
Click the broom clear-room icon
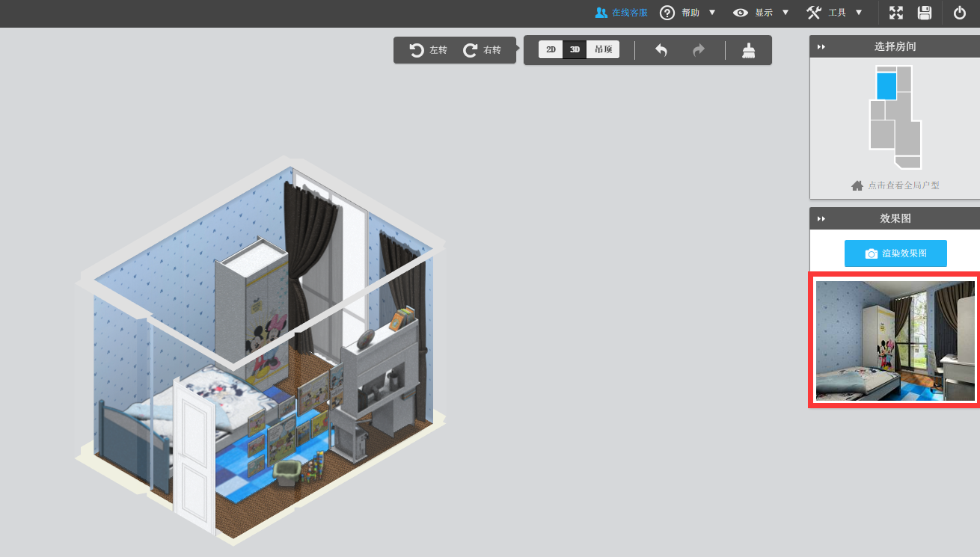748,50
